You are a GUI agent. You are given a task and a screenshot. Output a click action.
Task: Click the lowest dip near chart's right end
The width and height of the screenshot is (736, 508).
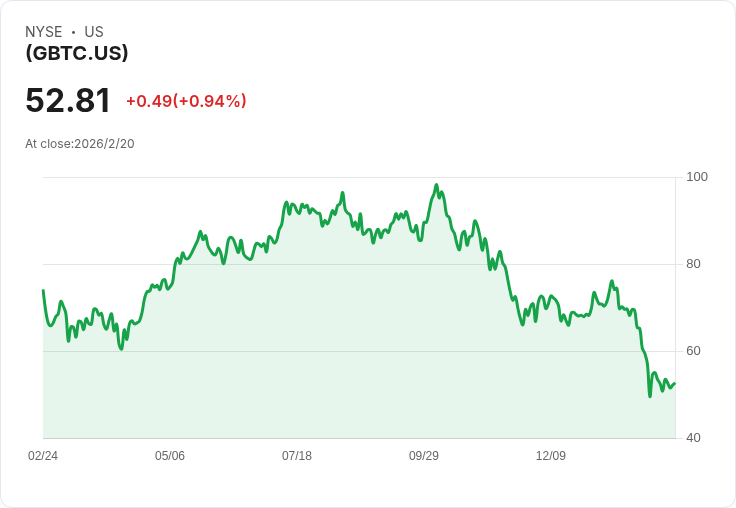point(650,396)
